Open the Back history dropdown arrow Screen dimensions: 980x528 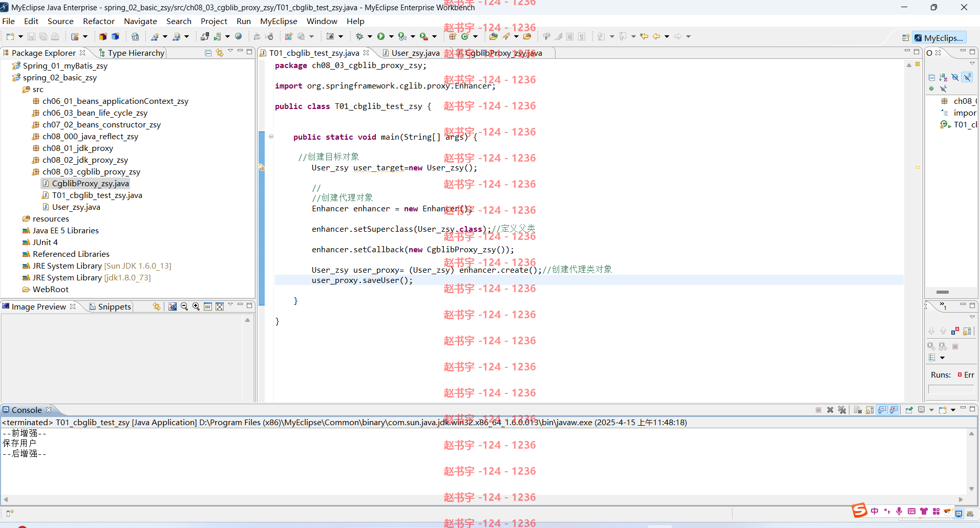(x=667, y=36)
